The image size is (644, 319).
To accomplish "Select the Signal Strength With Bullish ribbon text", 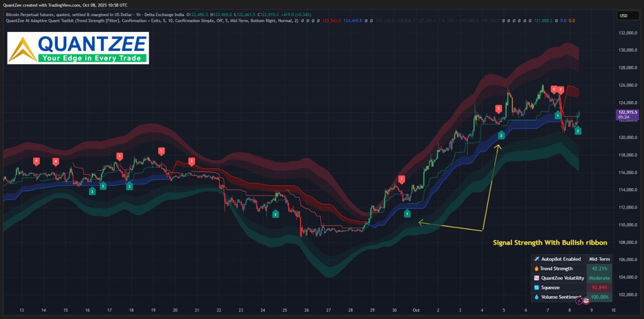I will point(550,242).
